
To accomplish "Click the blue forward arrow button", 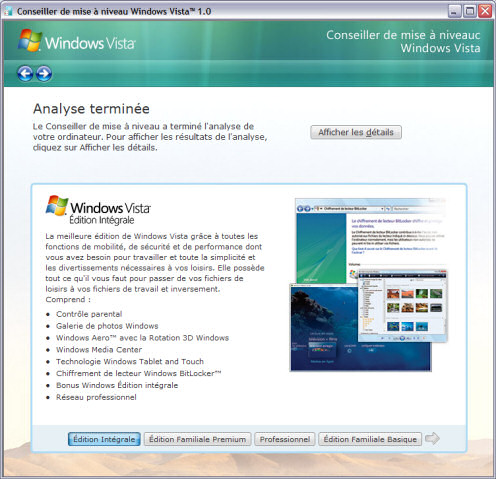I will pyautogui.click(x=44, y=74).
